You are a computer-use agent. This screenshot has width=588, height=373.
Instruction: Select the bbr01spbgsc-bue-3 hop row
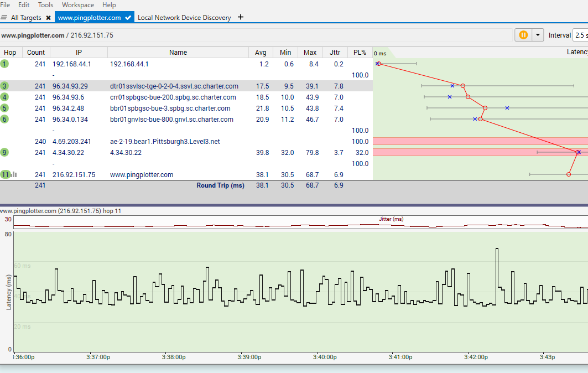pyautogui.click(x=170, y=108)
